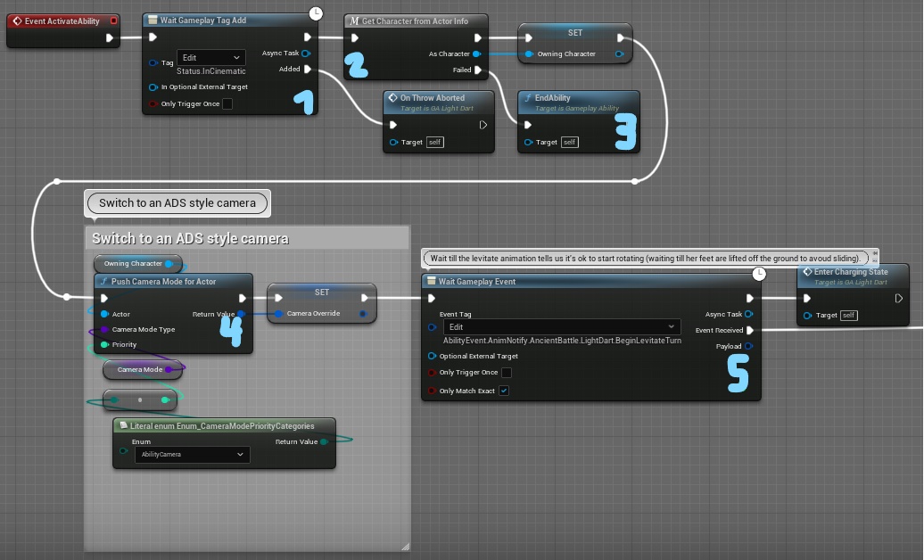This screenshot has width=924, height=560.
Task: Uncheck Only Match Exact on Wait Gameplay Event
Action: pyautogui.click(x=504, y=391)
